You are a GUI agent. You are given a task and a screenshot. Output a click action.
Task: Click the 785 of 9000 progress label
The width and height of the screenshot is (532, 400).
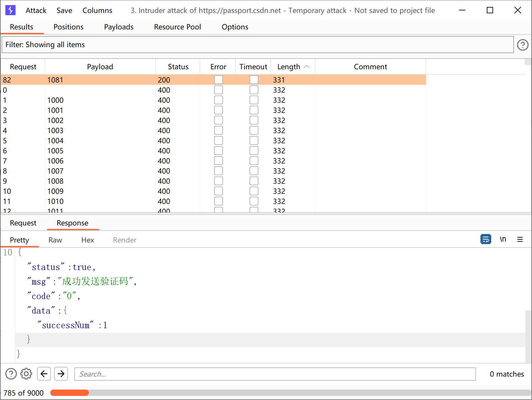(x=24, y=393)
